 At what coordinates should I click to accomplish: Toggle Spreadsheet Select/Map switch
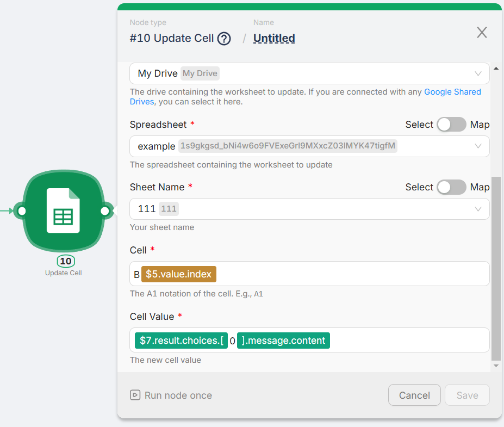[452, 125]
